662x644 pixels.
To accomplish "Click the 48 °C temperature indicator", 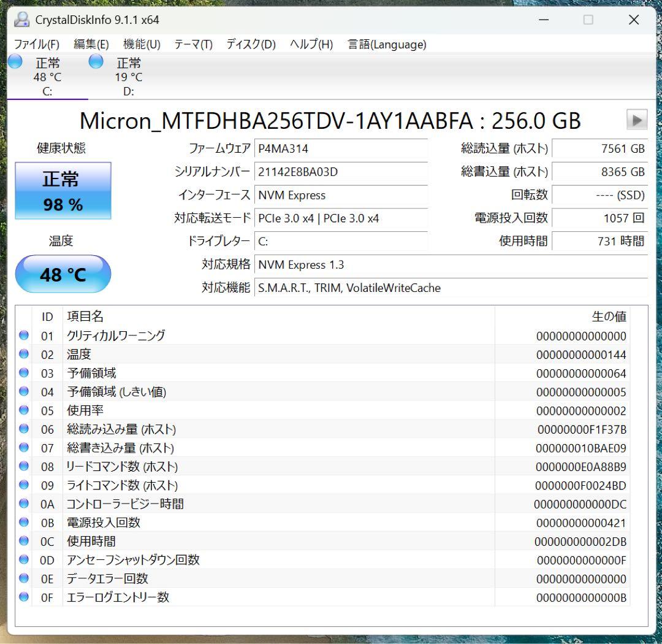I will pos(63,274).
